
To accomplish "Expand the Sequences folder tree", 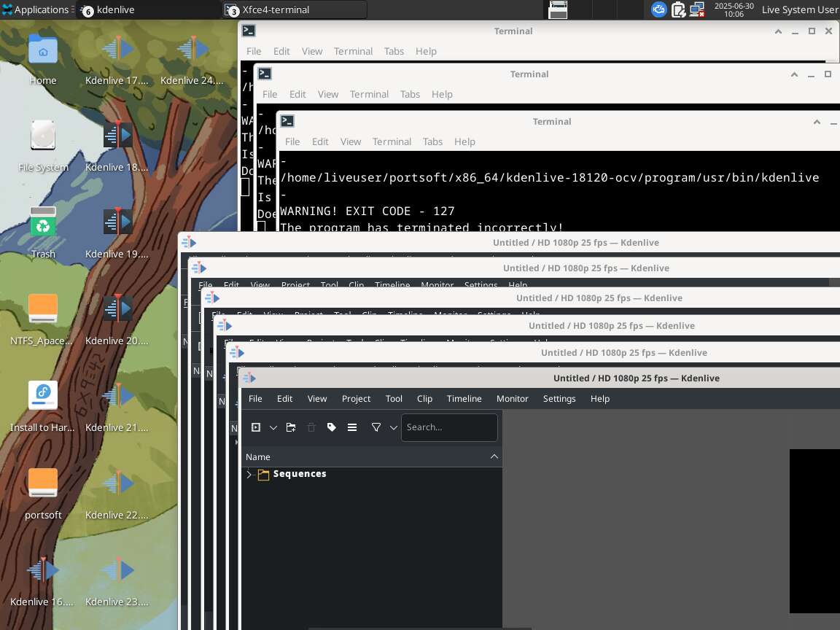I will point(249,474).
